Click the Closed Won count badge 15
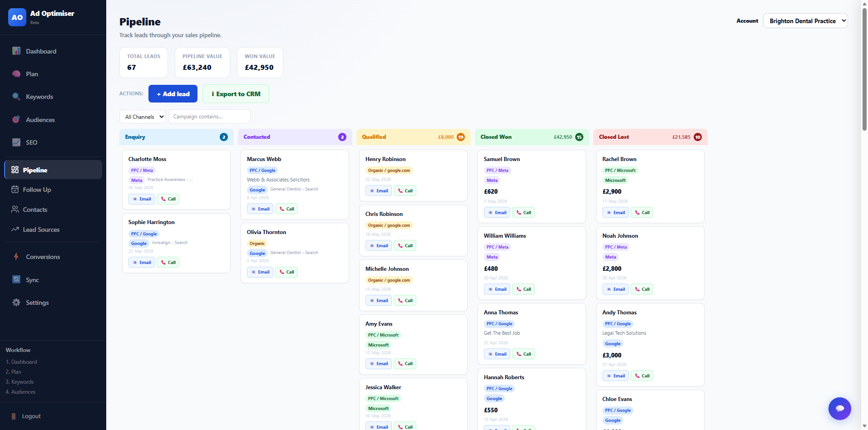 pyautogui.click(x=579, y=137)
